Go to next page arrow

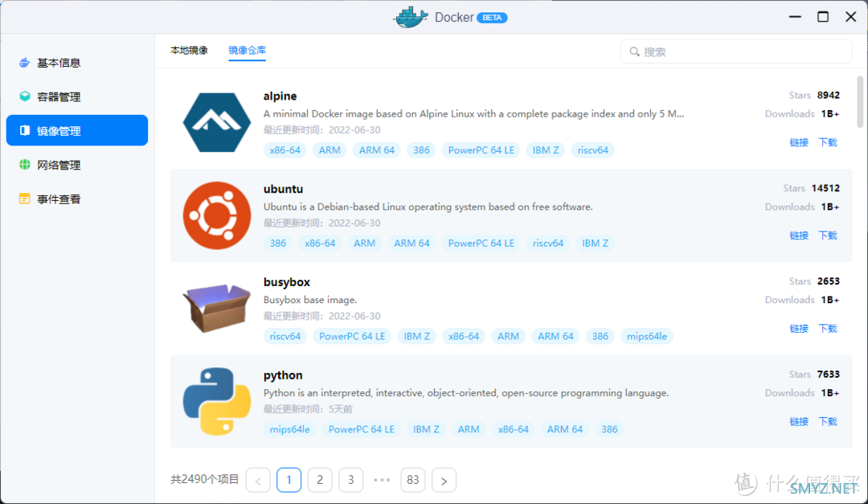point(444,480)
